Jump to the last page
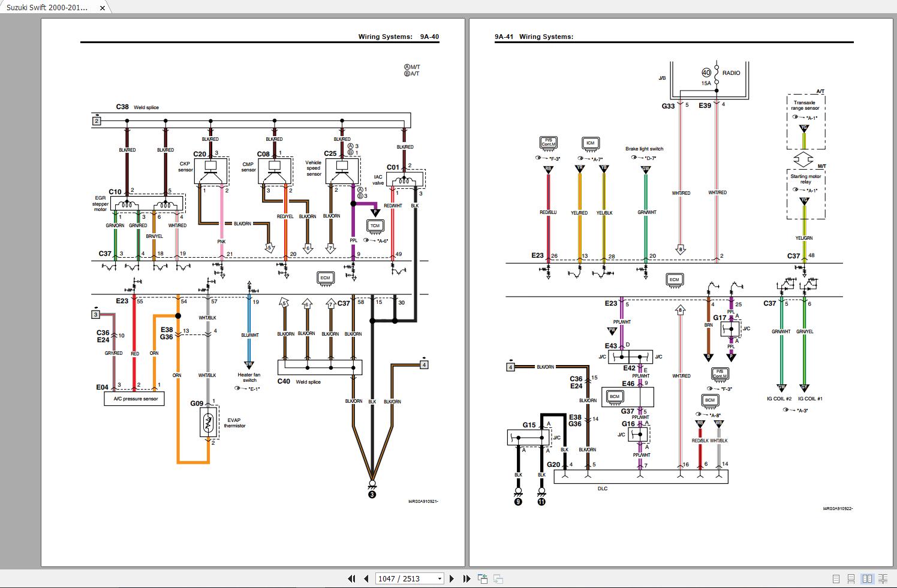 pos(467,578)
